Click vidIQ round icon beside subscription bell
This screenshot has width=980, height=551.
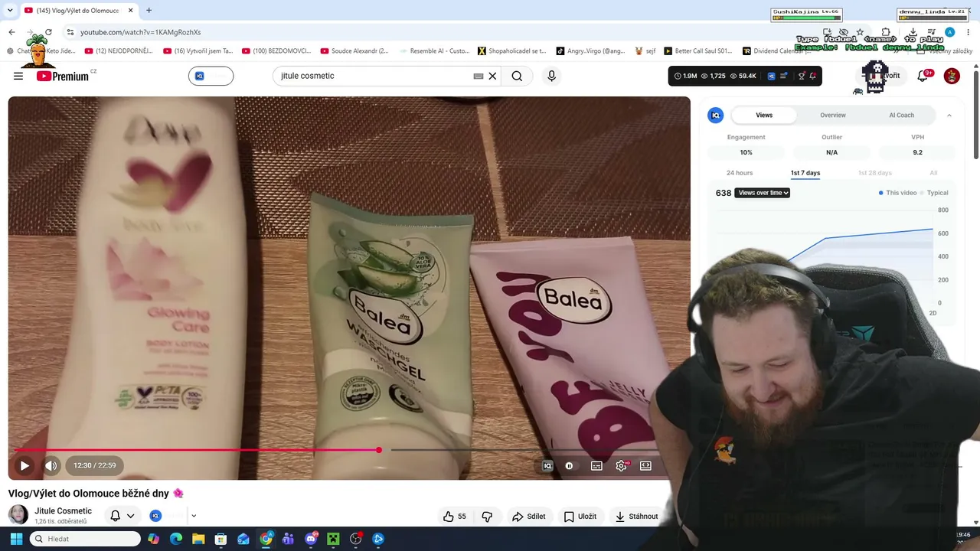[x=155, y=516]
